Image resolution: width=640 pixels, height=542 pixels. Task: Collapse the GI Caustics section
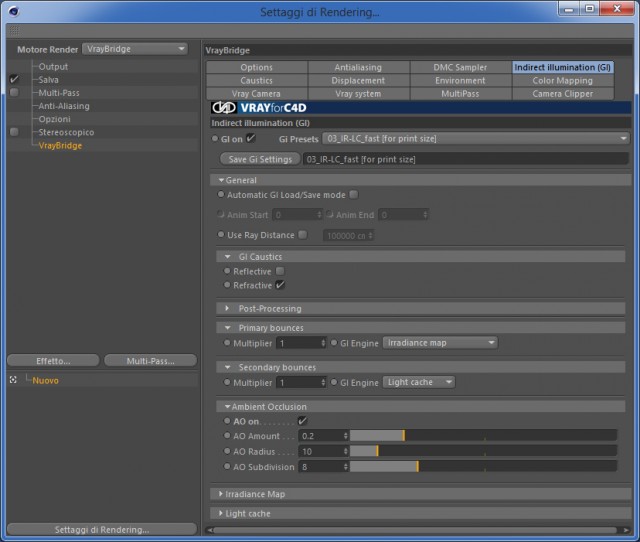(x=228, y=257)
